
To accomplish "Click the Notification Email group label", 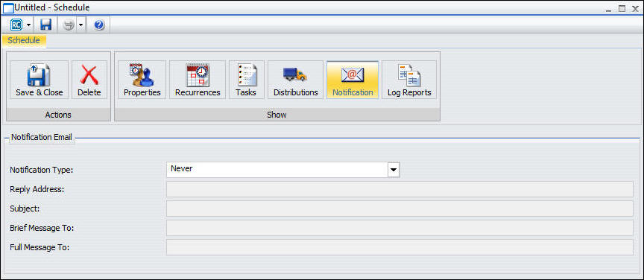I will click(x=42, y=138).
